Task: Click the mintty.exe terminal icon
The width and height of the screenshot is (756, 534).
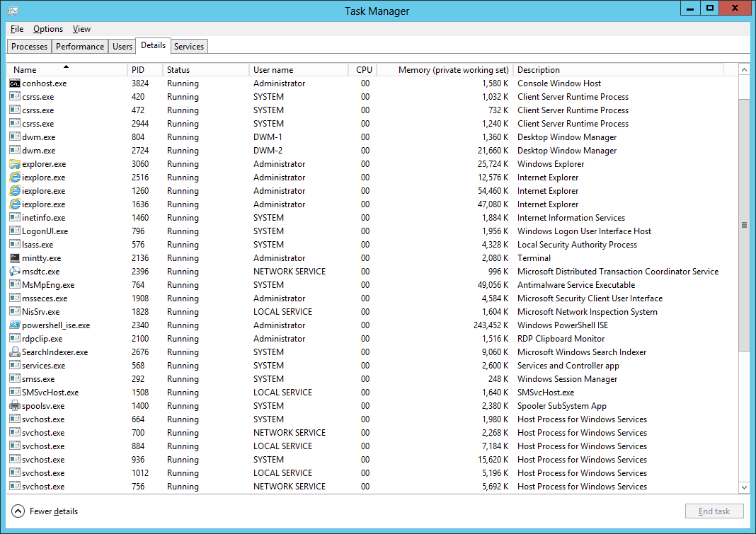Action: [x=15, y=258]
